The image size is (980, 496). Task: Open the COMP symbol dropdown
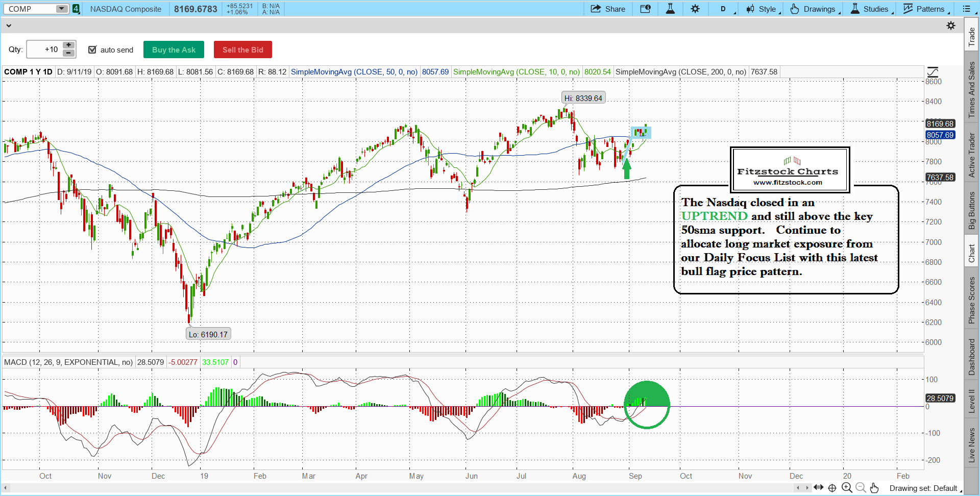pyautogui.click(x=62, y=9)
